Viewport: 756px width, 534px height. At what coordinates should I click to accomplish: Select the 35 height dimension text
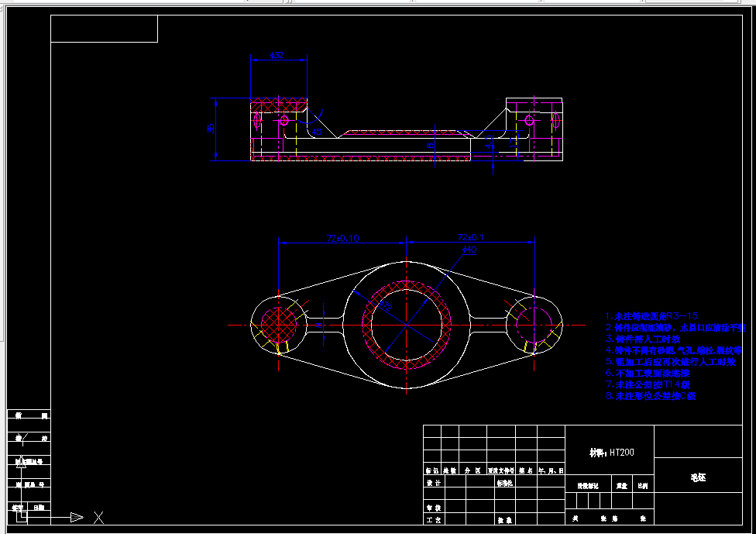211,129
